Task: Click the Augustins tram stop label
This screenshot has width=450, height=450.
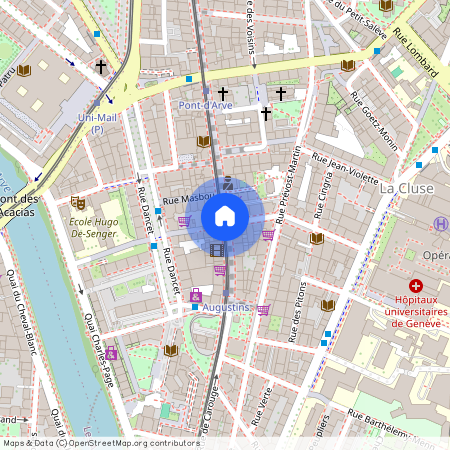Action: coord(226,307)
